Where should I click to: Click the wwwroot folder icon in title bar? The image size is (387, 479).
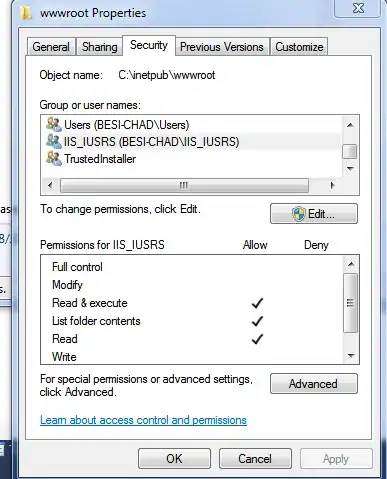coord(25,13)
